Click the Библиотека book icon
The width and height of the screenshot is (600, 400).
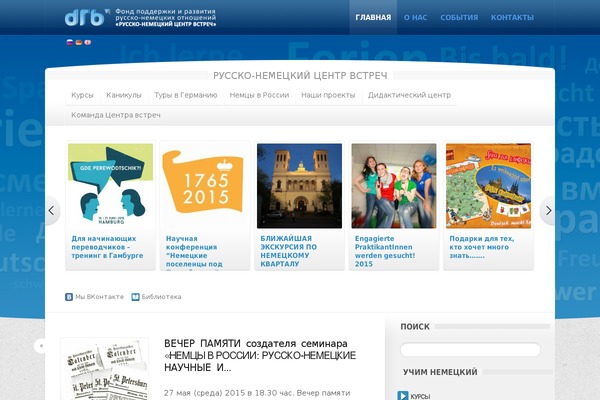135,297
